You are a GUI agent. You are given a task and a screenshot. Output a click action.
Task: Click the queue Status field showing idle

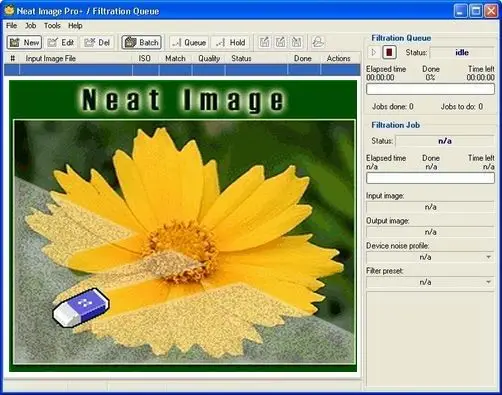462,53
